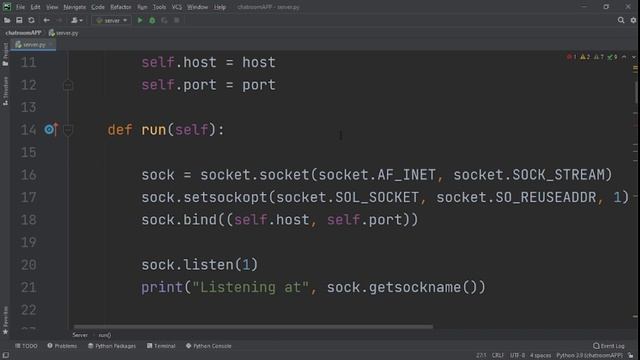This screenshot has height=360, width=640.
Task: Select the server.py editor tab
Action: [33, 44]
